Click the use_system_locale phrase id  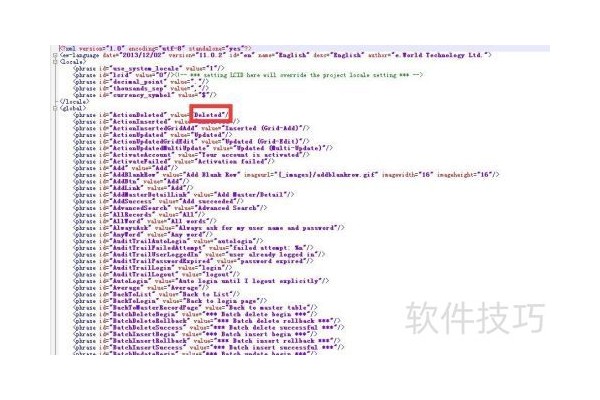click(x=141, y=69)
